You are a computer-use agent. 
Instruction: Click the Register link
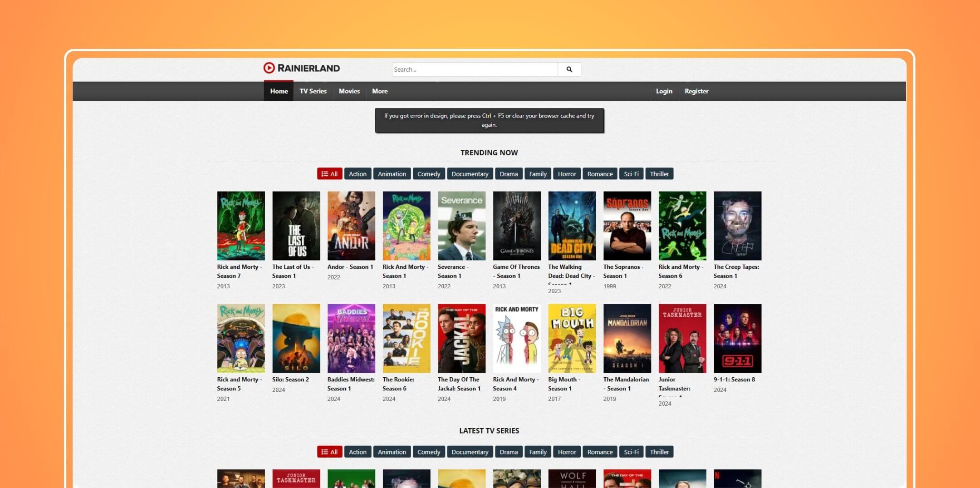696,91
